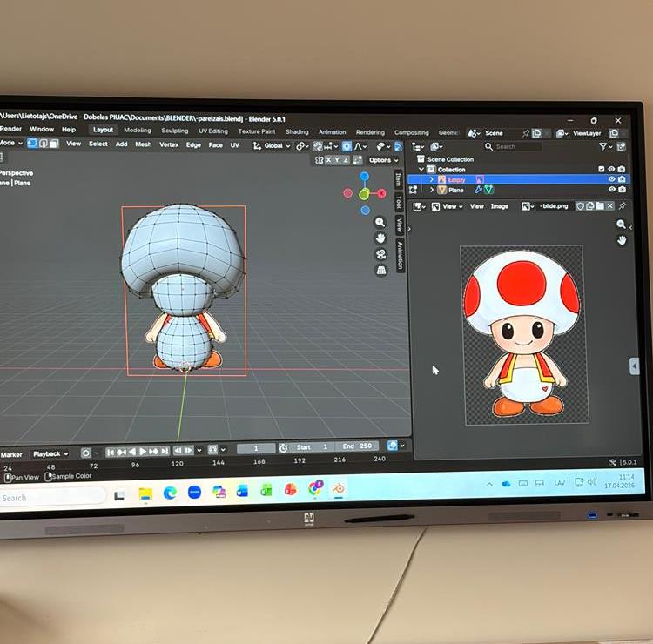Click the pin icon beside Scene field
The width and height of the screenshot is (653, 644).
(x=526, y=133)
